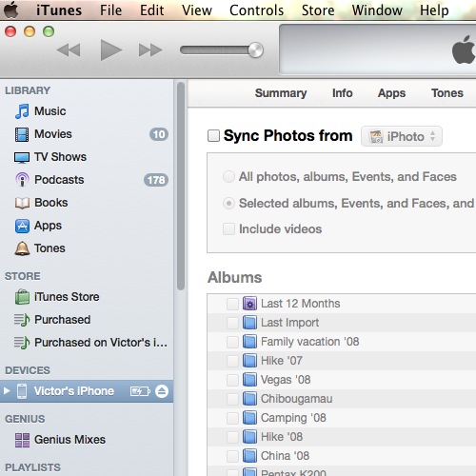Check the Camping '08 album
The image size is (476, 476).
[232, 418]
